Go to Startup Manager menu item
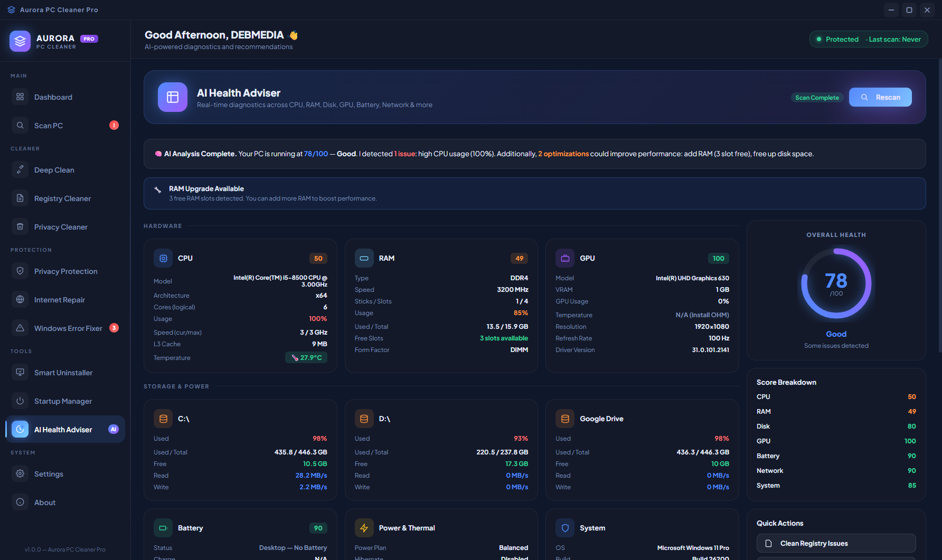 (x=65, y=401)
